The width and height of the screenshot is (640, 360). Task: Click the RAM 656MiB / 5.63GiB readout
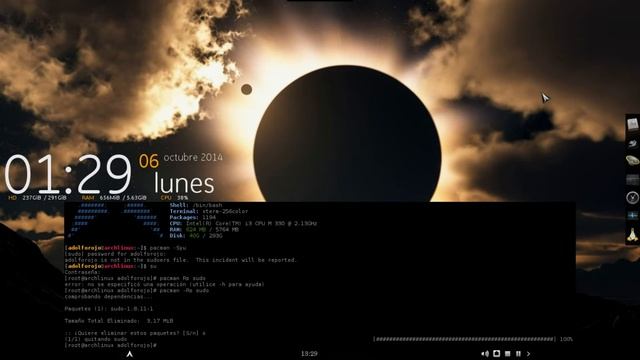pyautogui.click(x=114, y=198)
